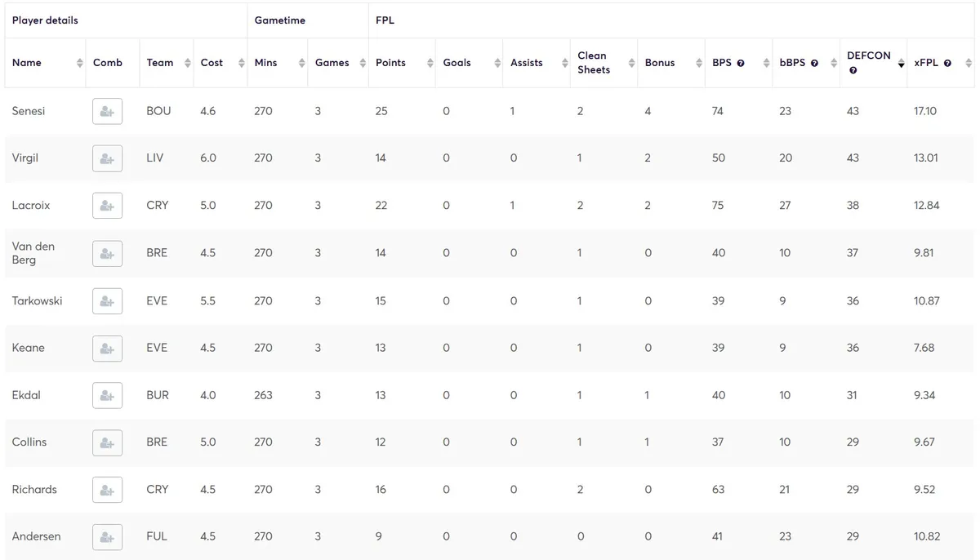This screenshot has width=980, height=560.
Task: Click Andersen's team FUL
Action: (157, 537)
